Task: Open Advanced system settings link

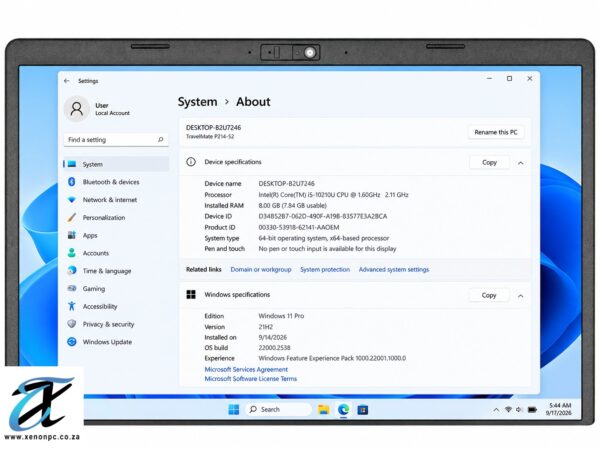Action: (x=394, y=269)
